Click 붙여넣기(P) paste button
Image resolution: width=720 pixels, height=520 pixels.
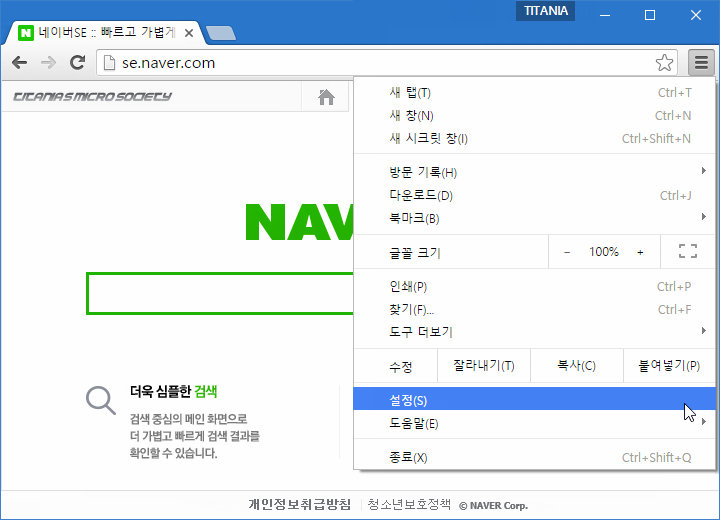[669, 366]
